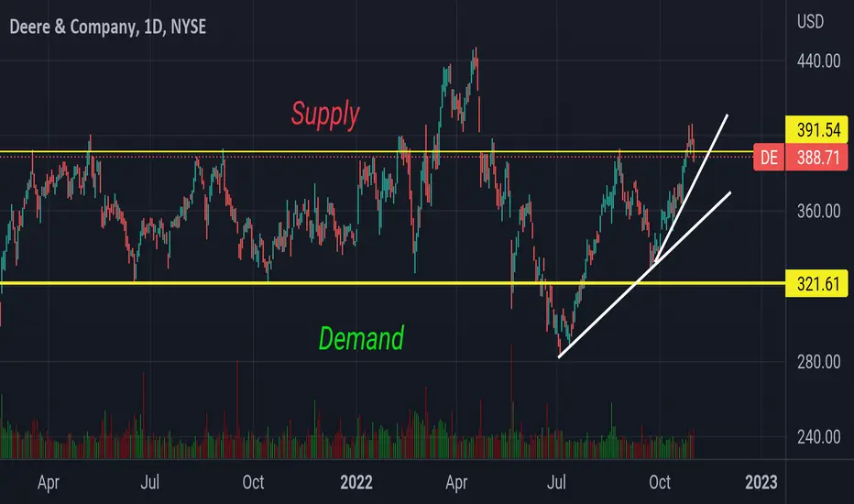The width and height of the screenshot is (854, 504).
Task: Select the 321.61 yellow price label
Action: (816, 284)
